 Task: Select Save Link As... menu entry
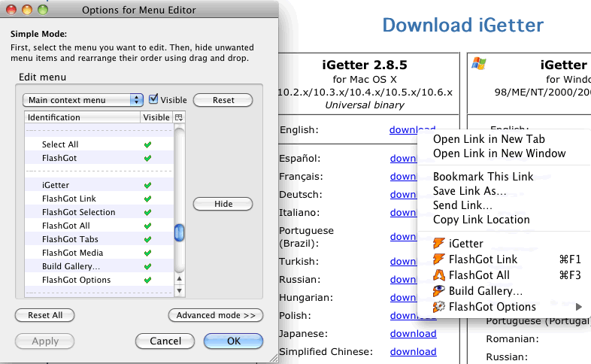tap(470, 191)
